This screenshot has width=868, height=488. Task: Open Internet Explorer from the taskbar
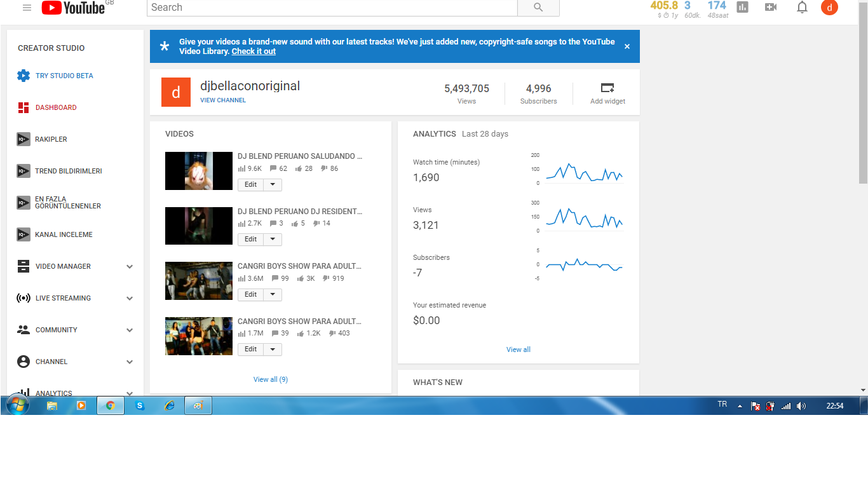pos(169,405)
